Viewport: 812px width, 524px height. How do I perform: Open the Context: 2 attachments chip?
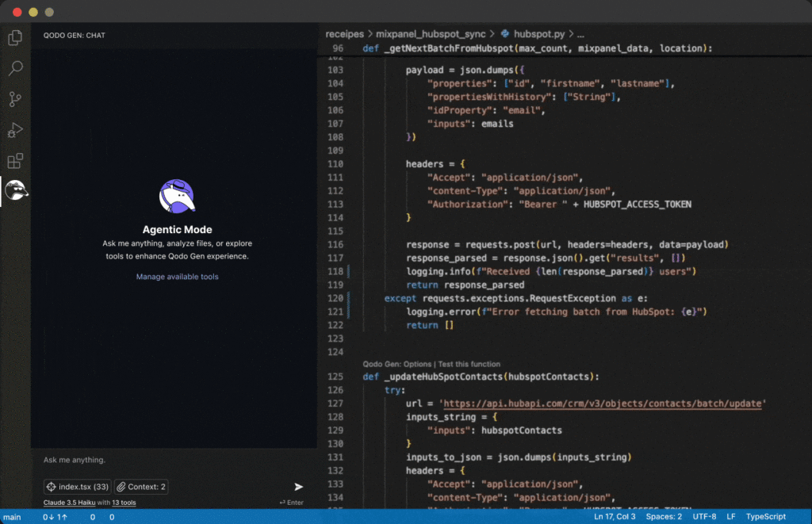click(141, 487)
